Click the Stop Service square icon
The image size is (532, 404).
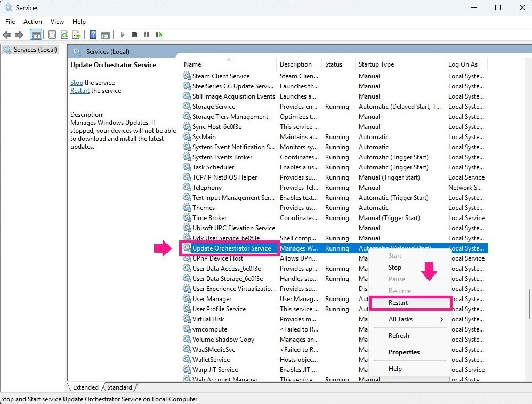tap(134, 35)
